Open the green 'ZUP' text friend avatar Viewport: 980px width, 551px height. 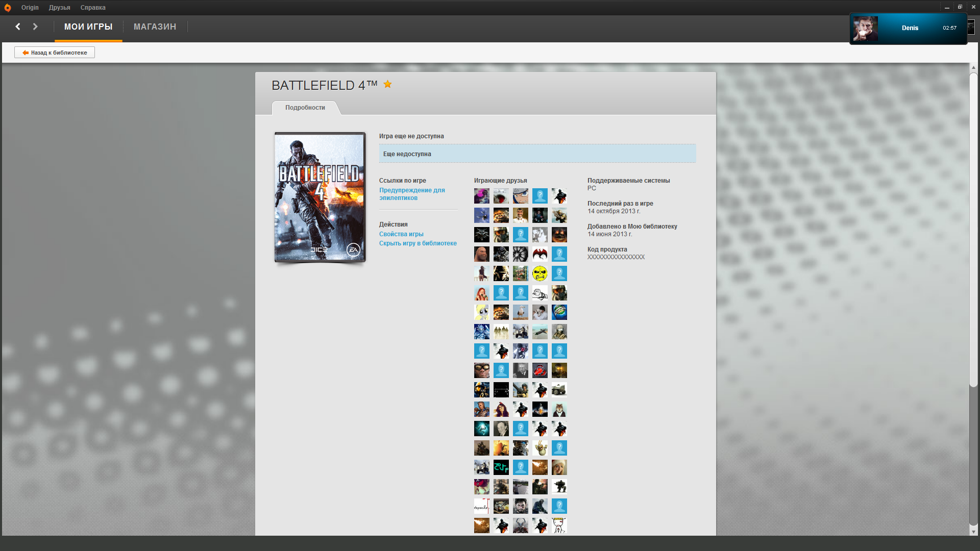pos(501,467)
